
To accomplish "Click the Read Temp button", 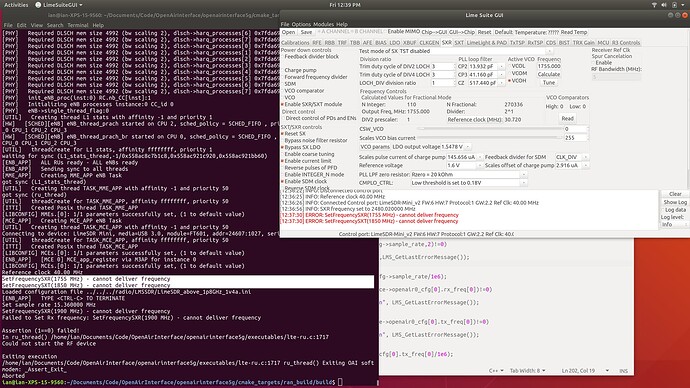I will point(573,32).
